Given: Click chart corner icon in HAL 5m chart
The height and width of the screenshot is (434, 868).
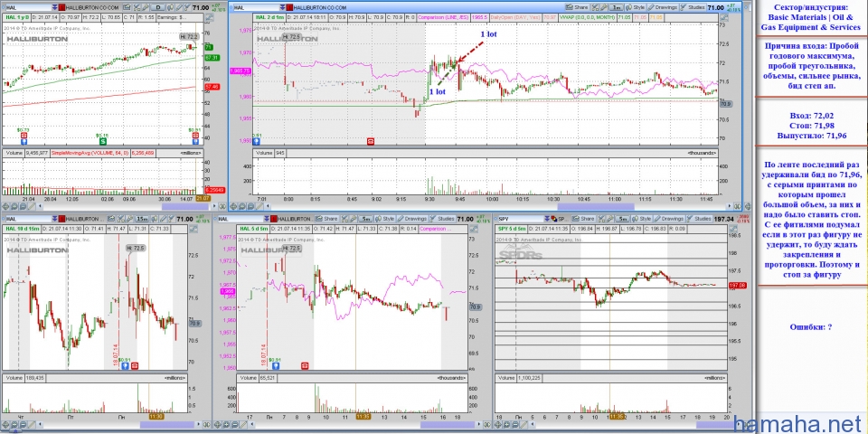Looking at the screenshot, I should [x=474, y=229].
